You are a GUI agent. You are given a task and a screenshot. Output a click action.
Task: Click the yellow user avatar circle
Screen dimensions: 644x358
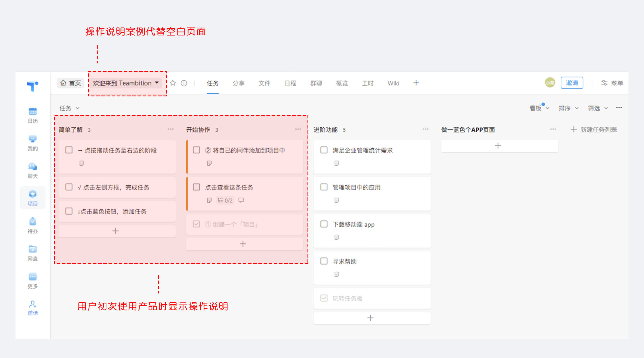pos(550,83)
